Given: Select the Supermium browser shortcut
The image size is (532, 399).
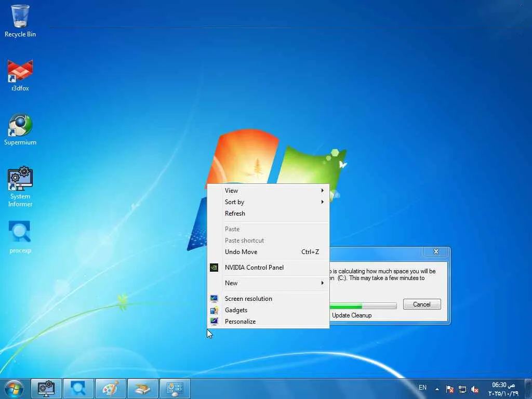Looking at the screenshot, I should (x=20, y=129).
